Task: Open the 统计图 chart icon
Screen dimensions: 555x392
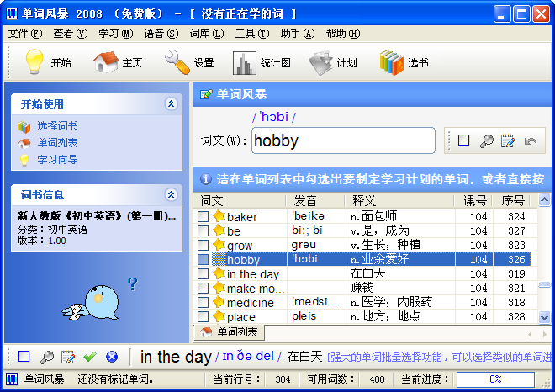Action: tap(245, 62)
